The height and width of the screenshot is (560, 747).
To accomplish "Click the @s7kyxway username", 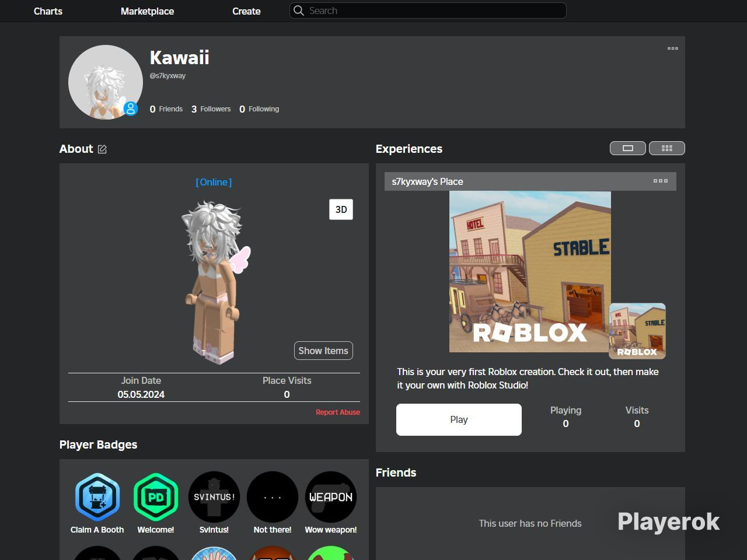I will [x=167, y=76].
